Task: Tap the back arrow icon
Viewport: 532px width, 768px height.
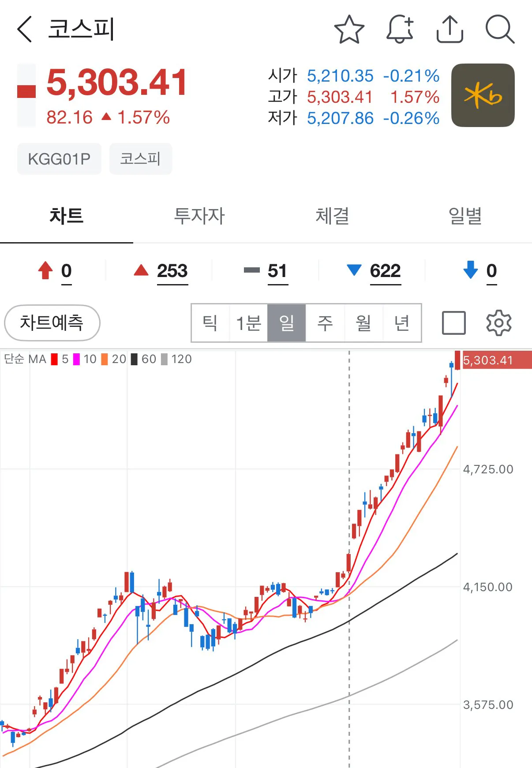Action: pyautogui.click(x=25, y=29)
